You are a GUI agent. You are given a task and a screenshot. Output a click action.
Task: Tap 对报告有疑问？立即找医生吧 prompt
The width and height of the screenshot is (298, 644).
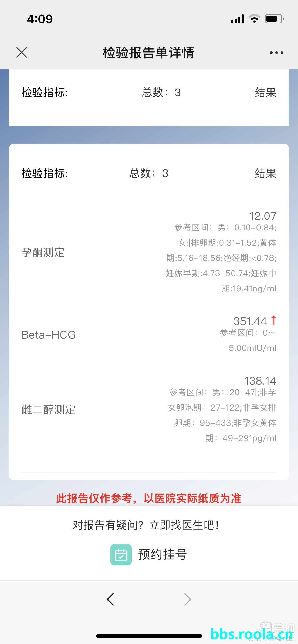pos(146,525)
